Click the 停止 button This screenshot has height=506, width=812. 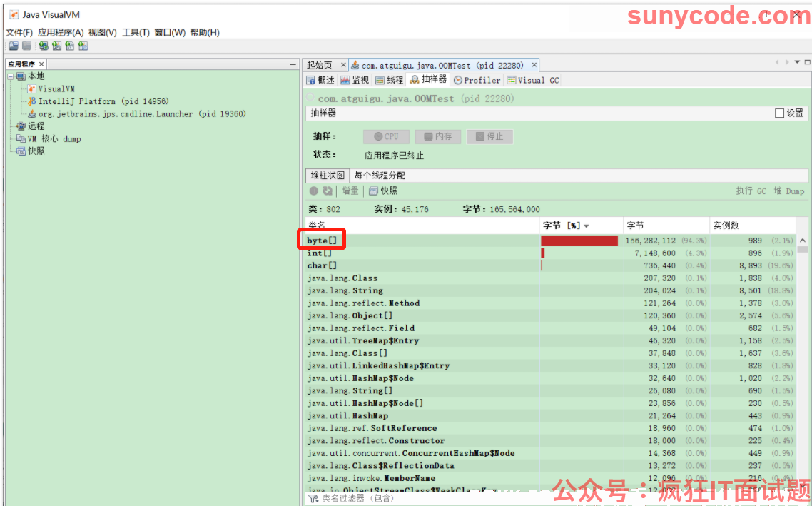tap(490, 137)
